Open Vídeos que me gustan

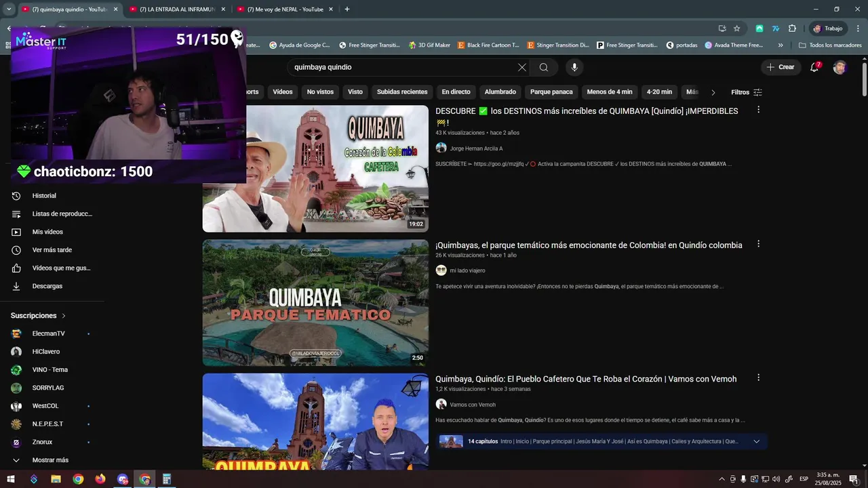pos(52,268)
